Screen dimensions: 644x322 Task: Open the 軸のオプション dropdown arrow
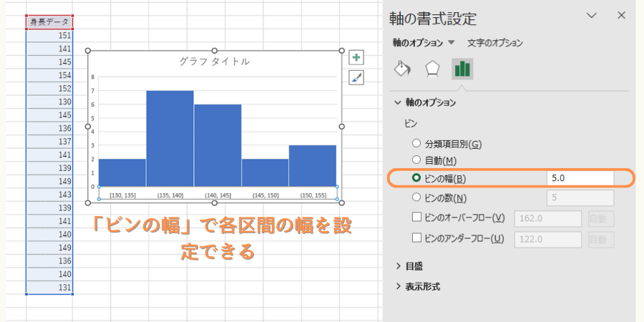click(452, 42)
